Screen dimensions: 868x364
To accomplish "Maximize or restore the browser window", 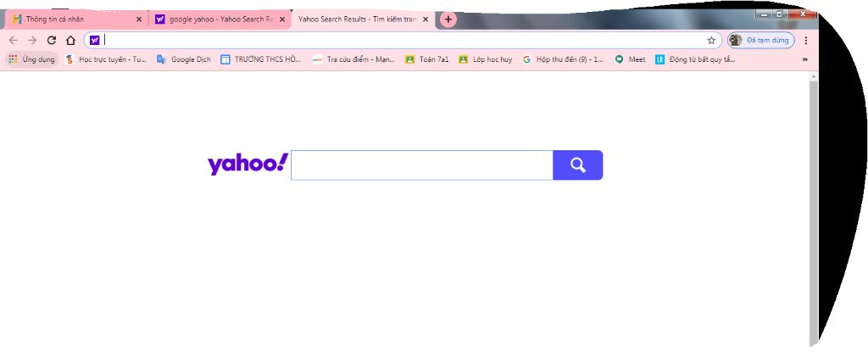I will coord(780,14).
